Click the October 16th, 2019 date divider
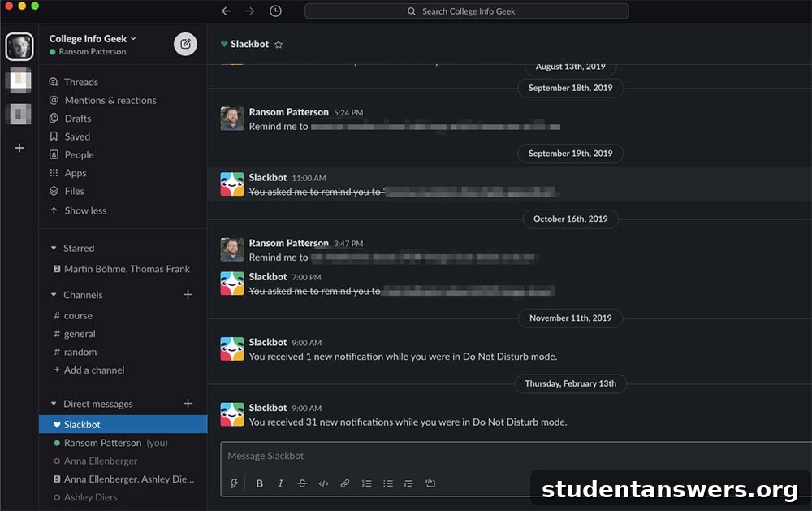Image resolution: width=812 pixels, height=511 pixels. coord(570,219)
